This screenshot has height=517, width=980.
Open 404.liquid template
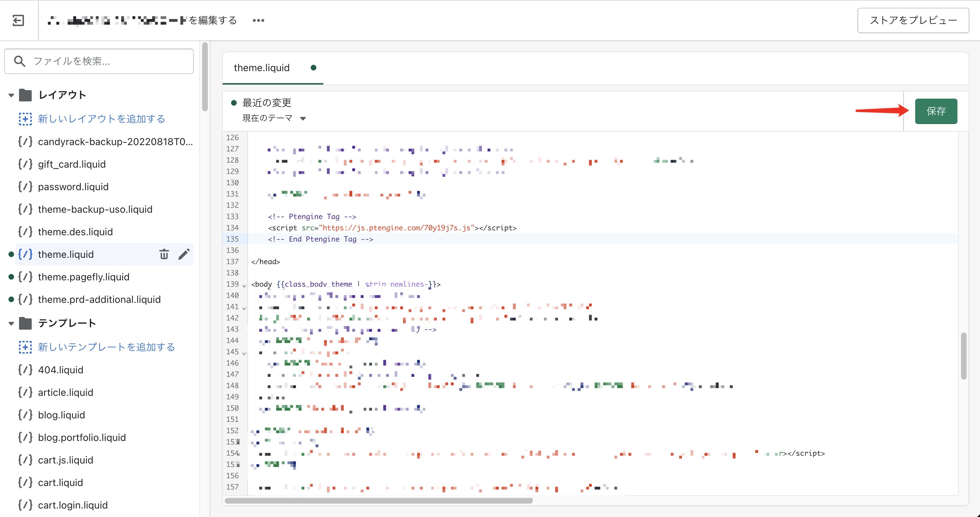[61, 370]
